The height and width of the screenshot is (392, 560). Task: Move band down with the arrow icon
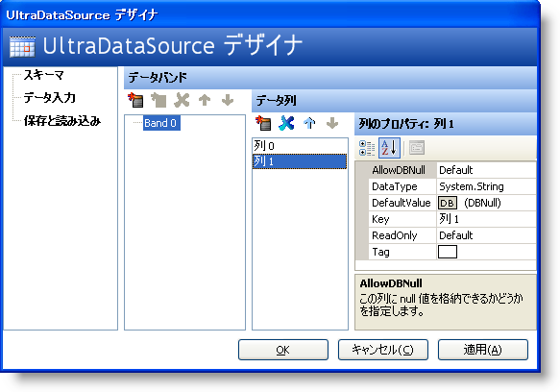tap(228, 101)
